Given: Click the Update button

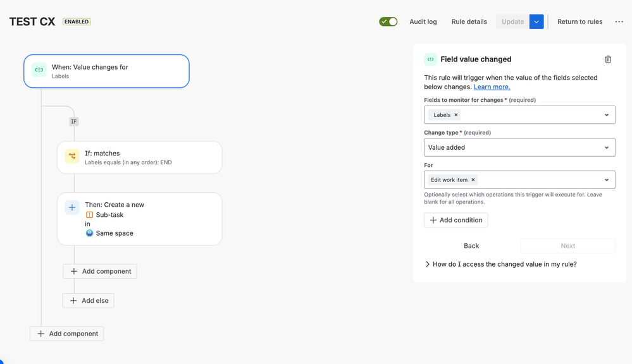Looking at the screenshot, I should [512, 21].
